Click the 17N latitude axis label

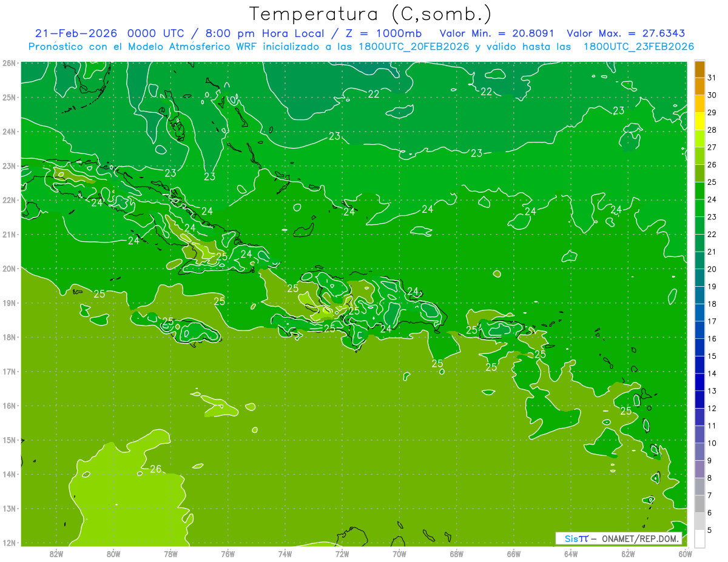coord(8,372)
